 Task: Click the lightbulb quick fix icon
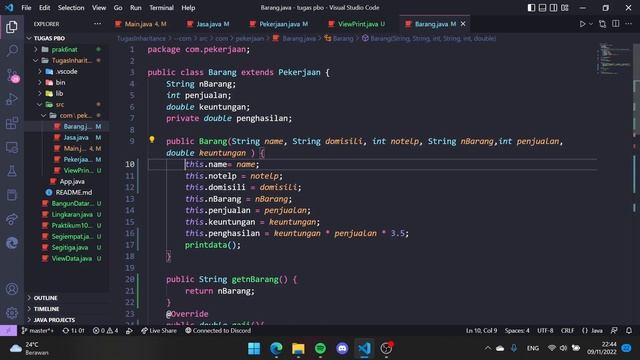[x=152, y=140]
